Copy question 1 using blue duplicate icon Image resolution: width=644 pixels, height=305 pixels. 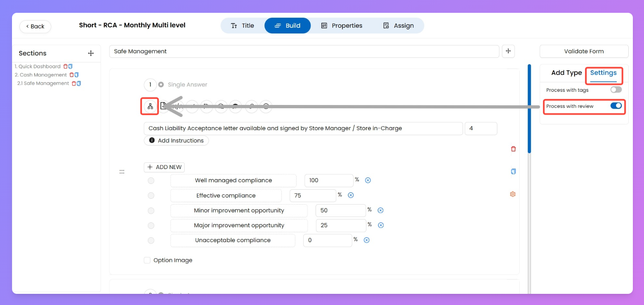(513, 172)
